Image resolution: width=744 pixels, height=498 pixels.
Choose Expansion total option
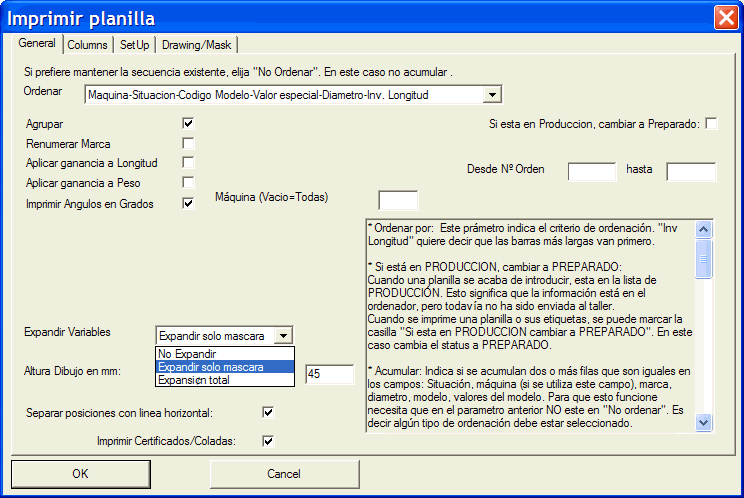(x=225, y=380)
